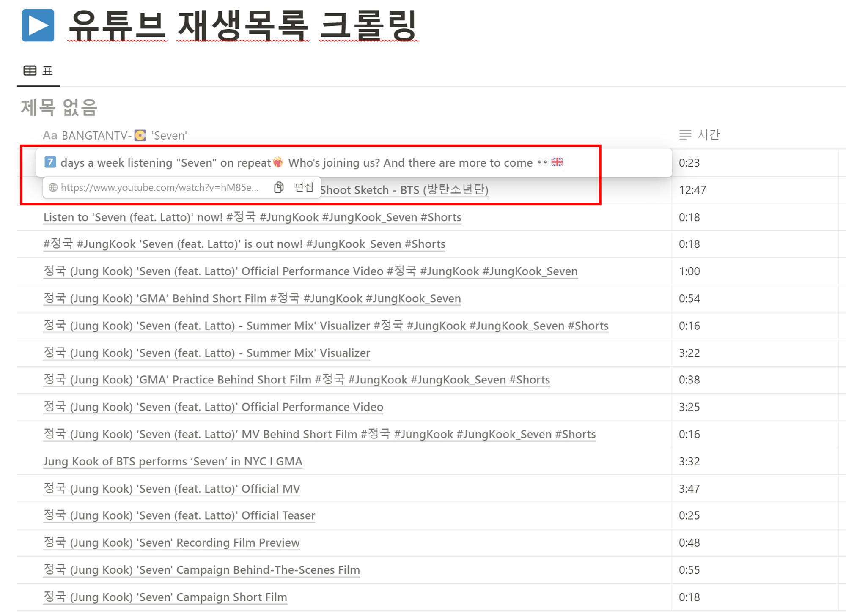Open 'Seven (feat. Latto)' Official MV link
846x616 pixels.
pos(172,489)
